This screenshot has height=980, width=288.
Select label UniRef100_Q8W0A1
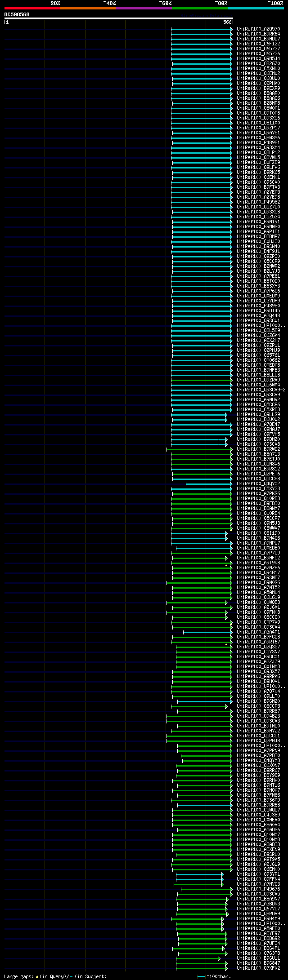click(x=258, y=108)
